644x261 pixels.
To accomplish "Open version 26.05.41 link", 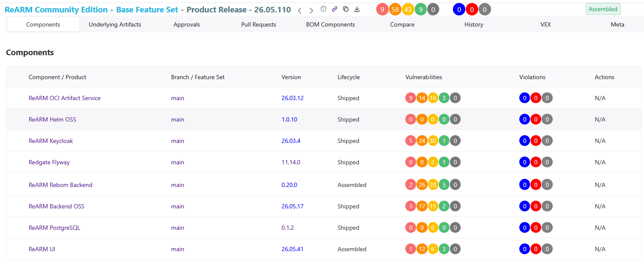I will point(293,249).
